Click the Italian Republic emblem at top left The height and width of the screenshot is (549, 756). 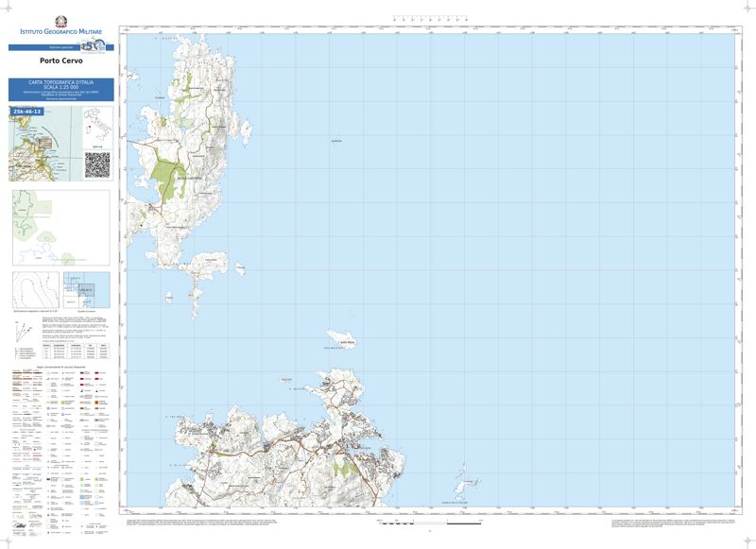(x=61, y=22)
